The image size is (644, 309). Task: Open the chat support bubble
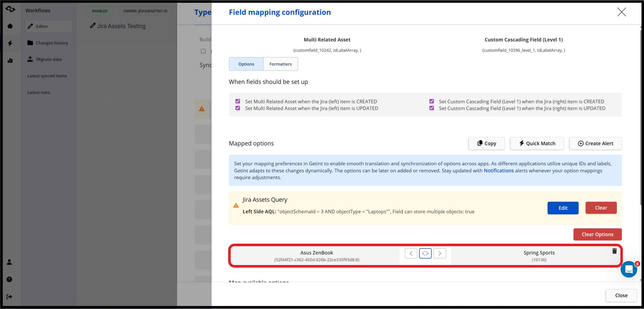point(629,270)
